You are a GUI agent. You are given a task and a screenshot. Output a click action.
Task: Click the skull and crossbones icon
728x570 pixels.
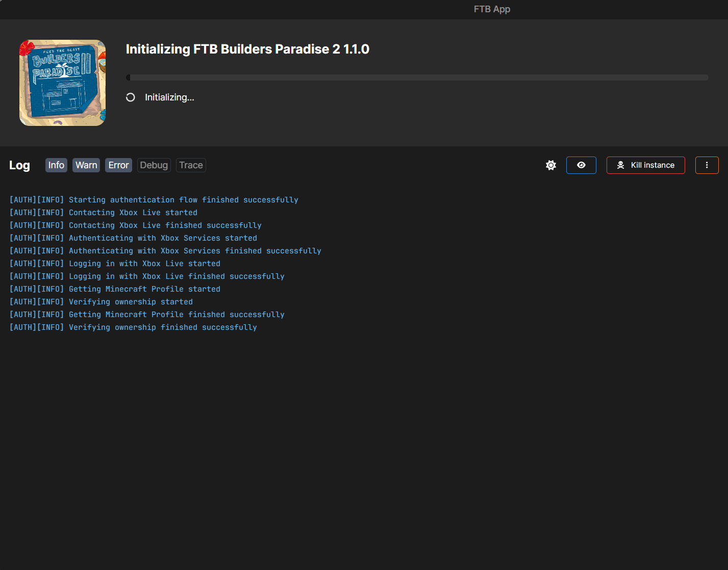tap(620, 165)
